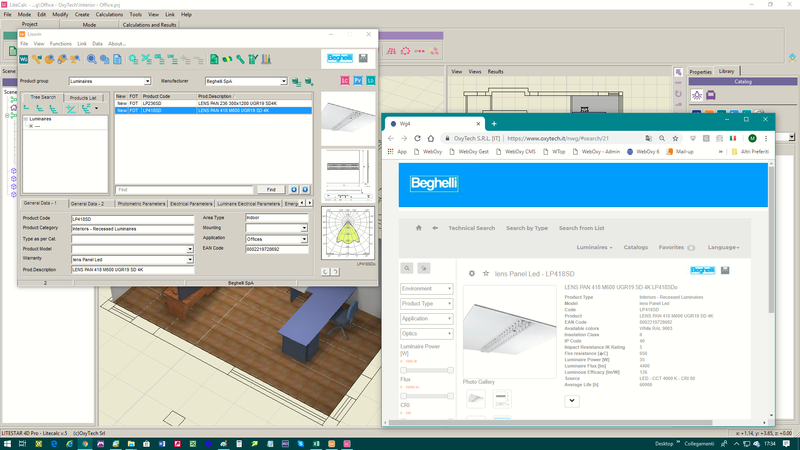Screen dimensions: 800x450
Task: Click the first blue arrow button next to Find
Action: (294, 190)
